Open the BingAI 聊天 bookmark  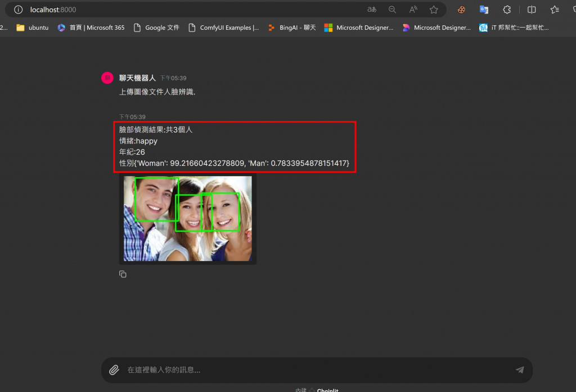292,28
